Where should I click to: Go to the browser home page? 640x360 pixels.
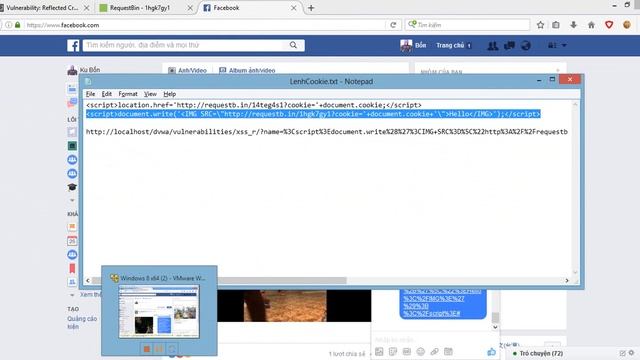pyautogui.click(x=591, y=25)
